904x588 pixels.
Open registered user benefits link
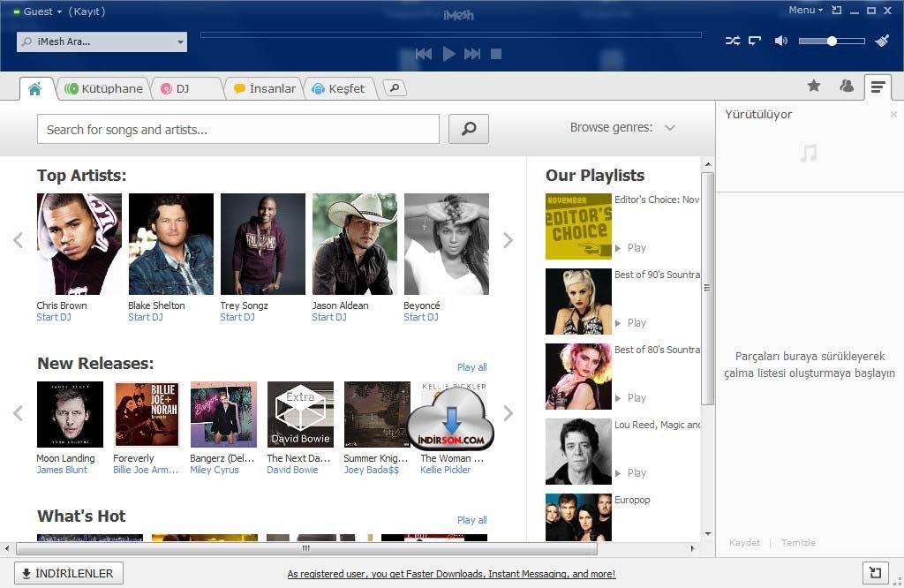pyautogui.click(x=451, y=574)
